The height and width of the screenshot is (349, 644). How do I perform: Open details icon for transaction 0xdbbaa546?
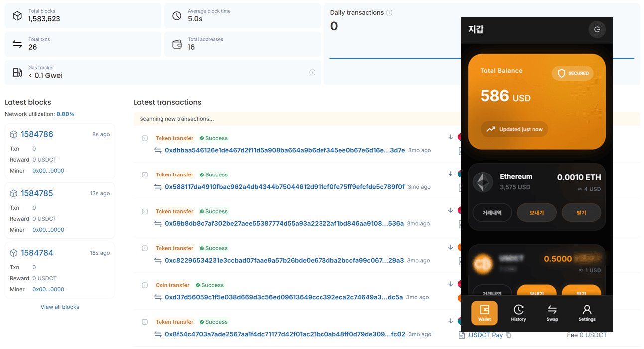[145, 138]
